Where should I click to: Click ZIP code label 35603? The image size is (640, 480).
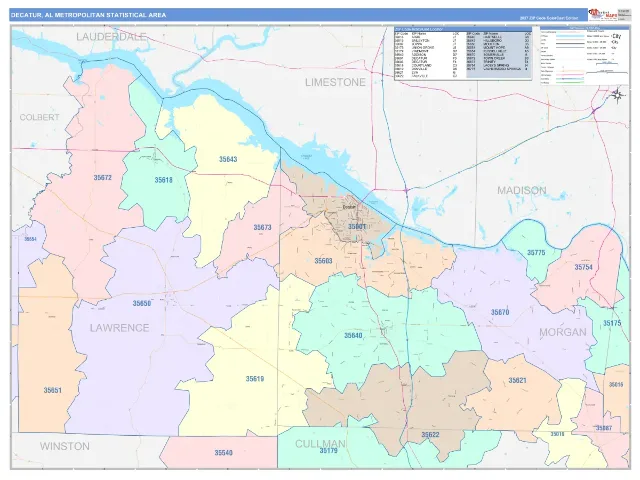[x=323, y=260]
